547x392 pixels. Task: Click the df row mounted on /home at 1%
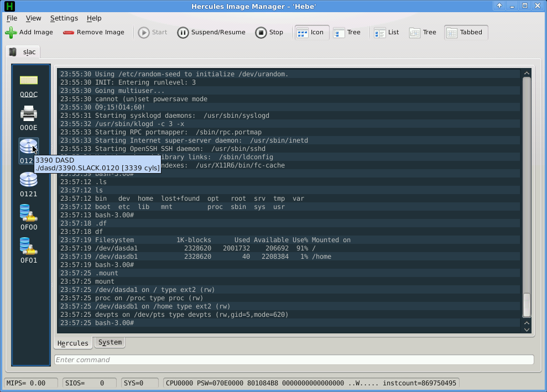(x=290, y=257)
